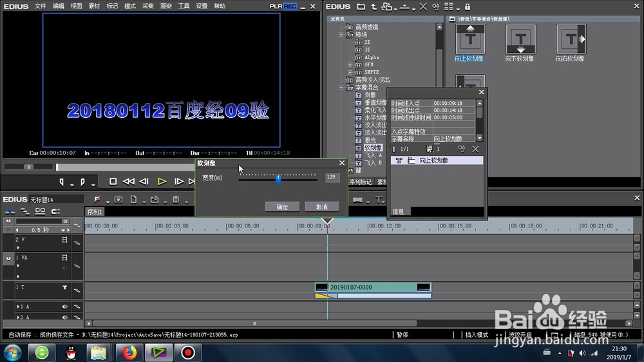Toggle folder view in effects panel toolbar
Image resolution: width=644 pixels, height=362 pixels.
tap(361, 6)
